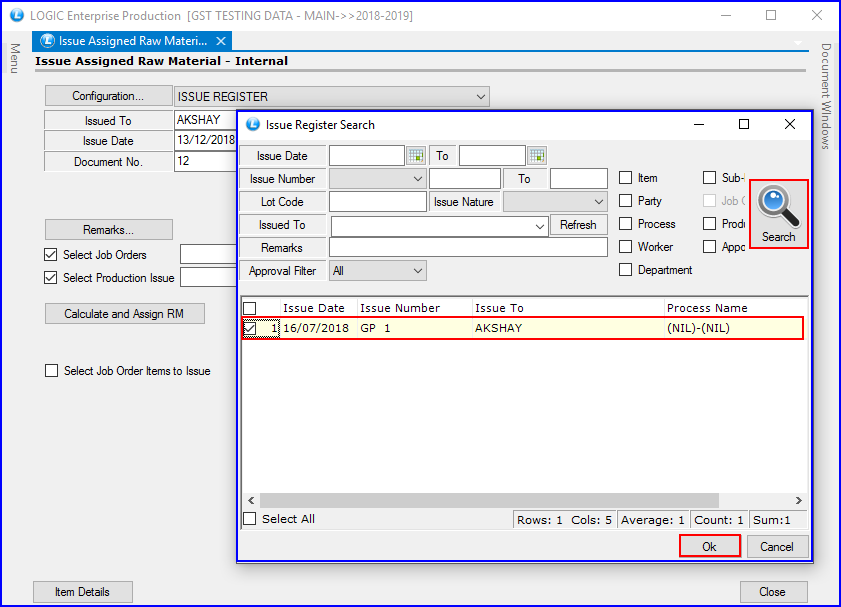This screenshot has width=841, height=607.
Task: Toggle the Department checkbox
Action: 625,270
